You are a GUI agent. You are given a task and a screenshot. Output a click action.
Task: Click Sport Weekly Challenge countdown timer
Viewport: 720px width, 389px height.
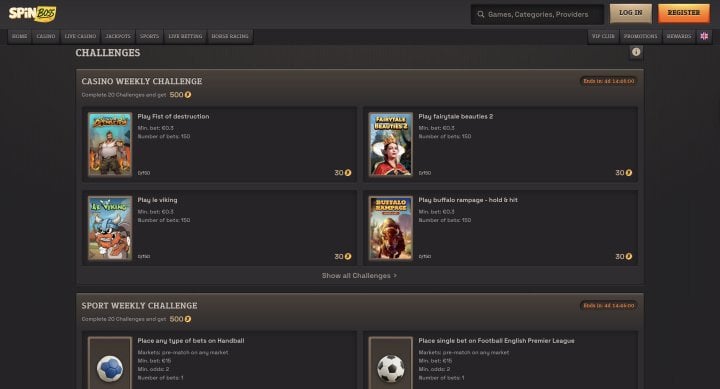coord(608,305)
